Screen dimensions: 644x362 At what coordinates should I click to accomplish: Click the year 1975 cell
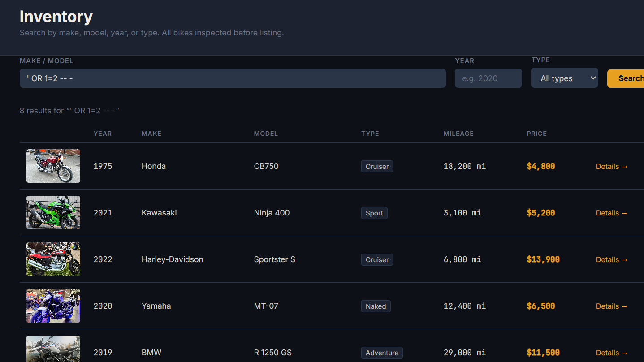pos(103,166)
